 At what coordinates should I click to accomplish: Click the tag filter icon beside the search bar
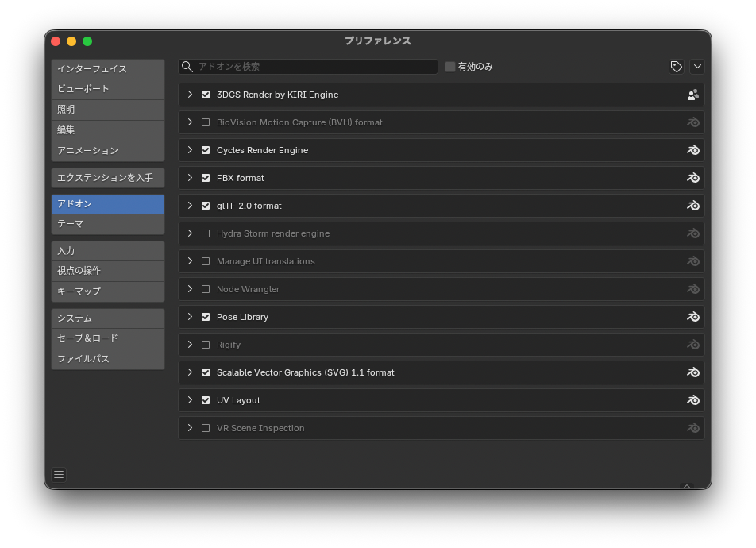pyautogui.click(x=676, y=67)
